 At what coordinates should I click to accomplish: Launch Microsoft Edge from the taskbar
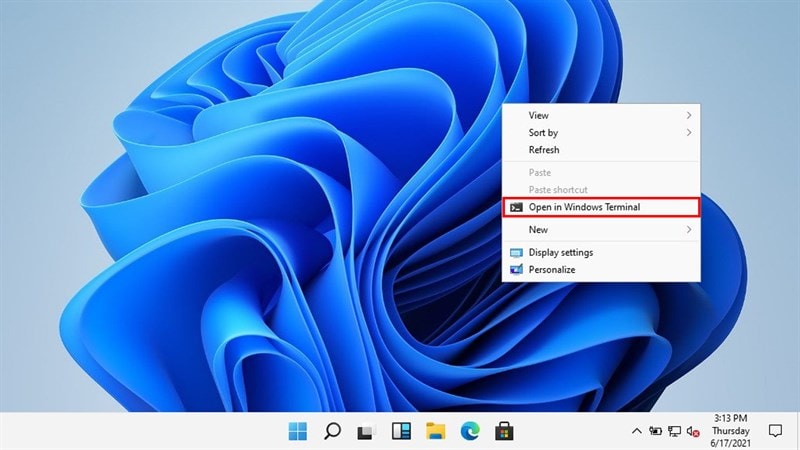click(470, 431)
